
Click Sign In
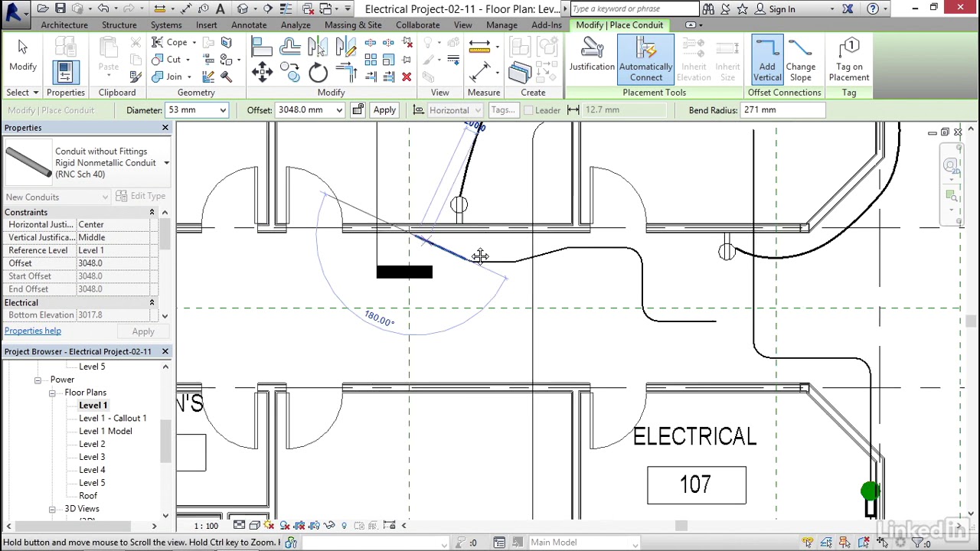click(x=782, y=9)
